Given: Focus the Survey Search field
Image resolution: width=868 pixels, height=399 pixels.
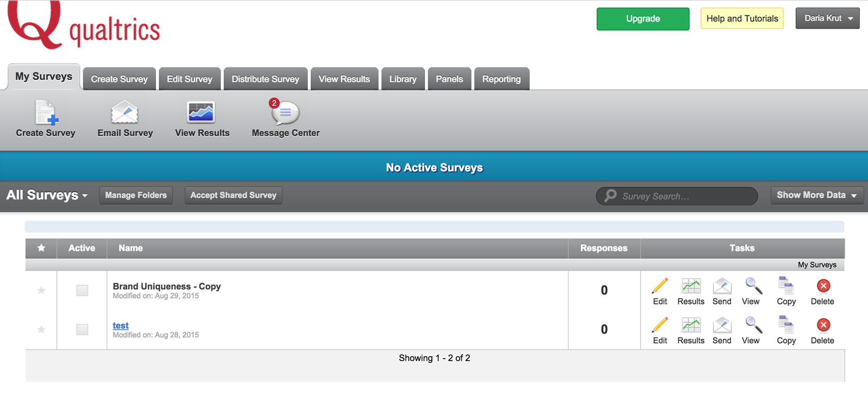Looking at the screenshot, I should [677, 196].
